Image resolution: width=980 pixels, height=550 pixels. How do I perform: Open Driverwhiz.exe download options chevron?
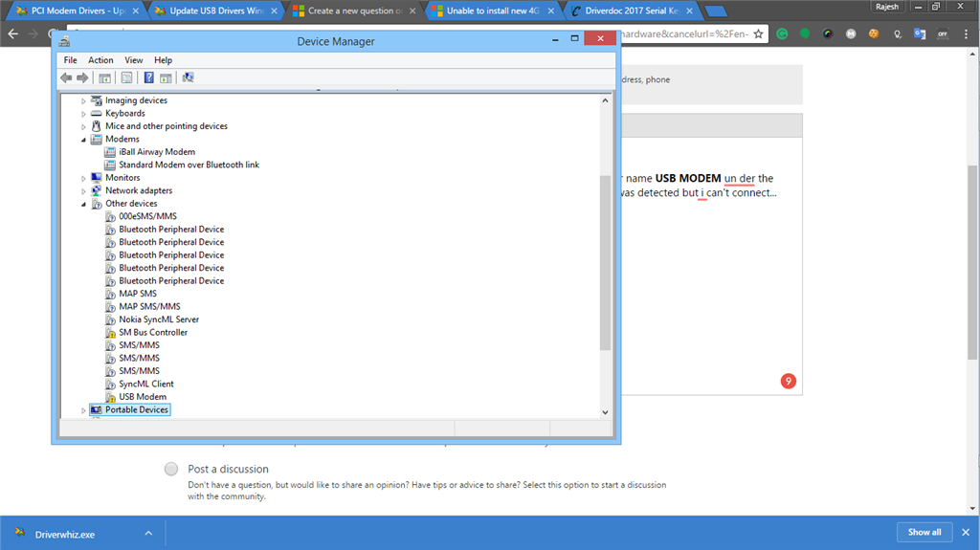tap(148, 533)
